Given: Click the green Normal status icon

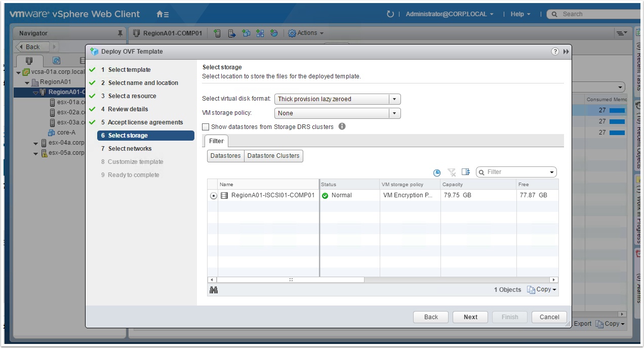Looking at the screenshot, I should pyautogui.click(x=325, y=196).
